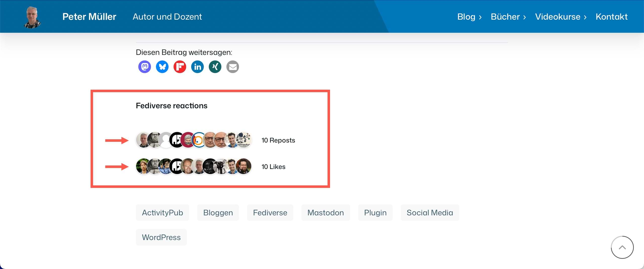
Task: Share the post by email icon
Action: [x=232, y=67]
